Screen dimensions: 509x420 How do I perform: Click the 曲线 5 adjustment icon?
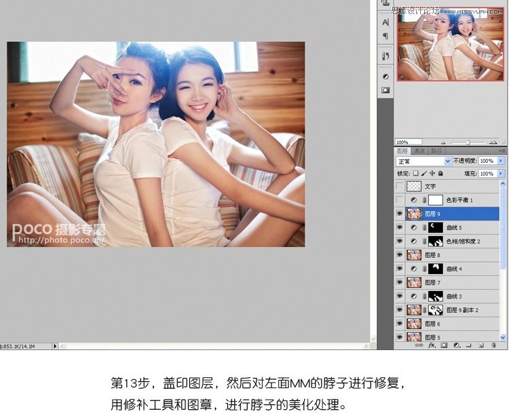(x=413, y=227)
